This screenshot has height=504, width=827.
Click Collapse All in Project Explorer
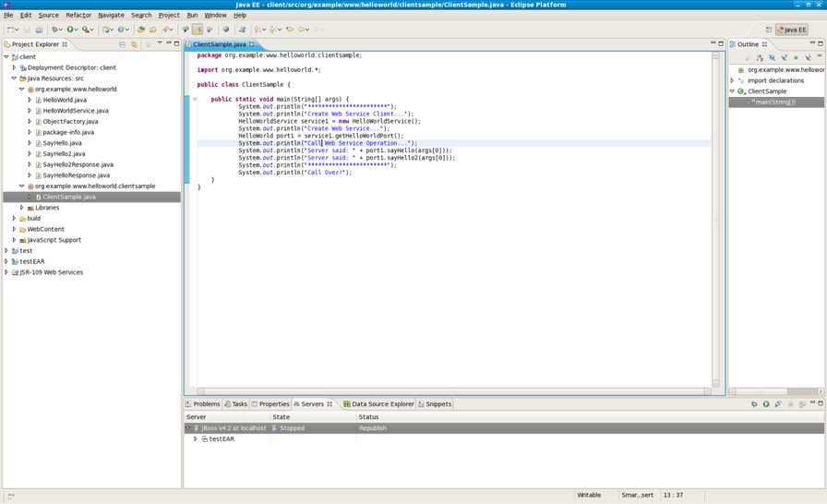(122, 44)
